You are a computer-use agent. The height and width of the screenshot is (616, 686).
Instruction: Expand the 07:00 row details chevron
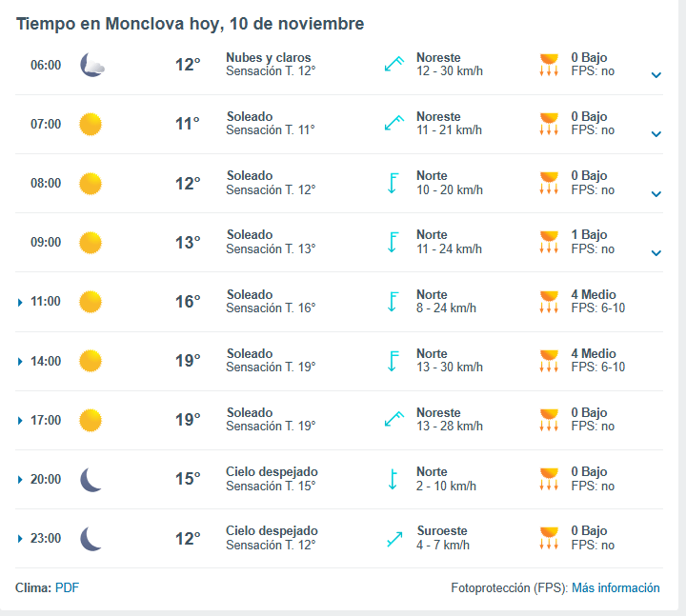[x=656, y=134]
